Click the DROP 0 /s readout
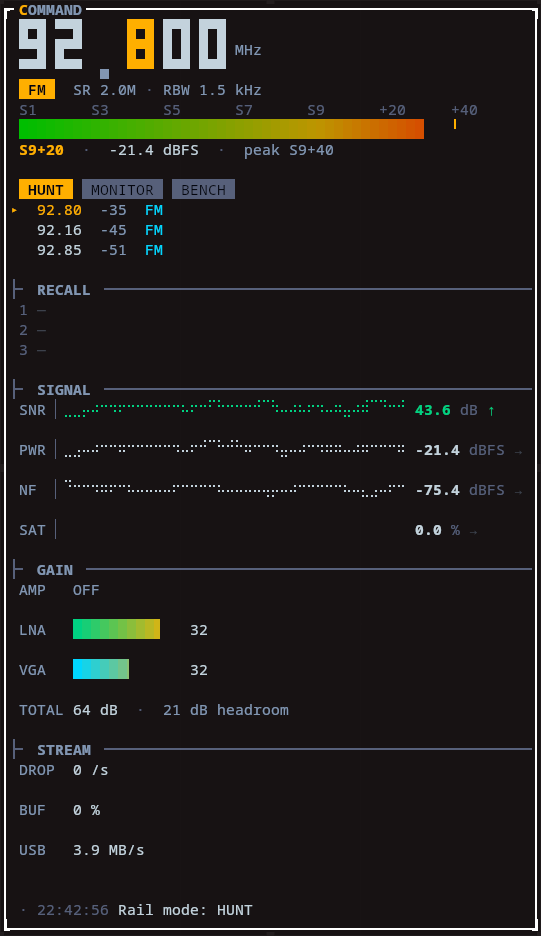 tap(64, 770)
